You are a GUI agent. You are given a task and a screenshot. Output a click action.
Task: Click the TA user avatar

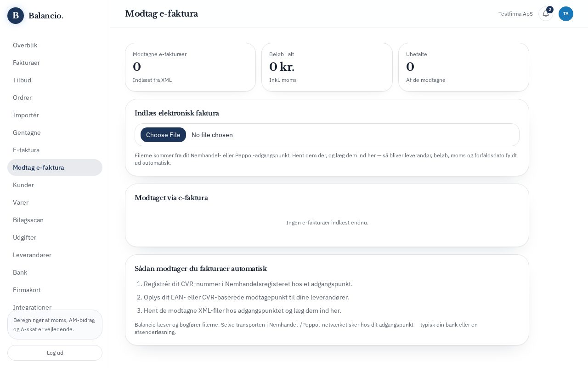566,14
